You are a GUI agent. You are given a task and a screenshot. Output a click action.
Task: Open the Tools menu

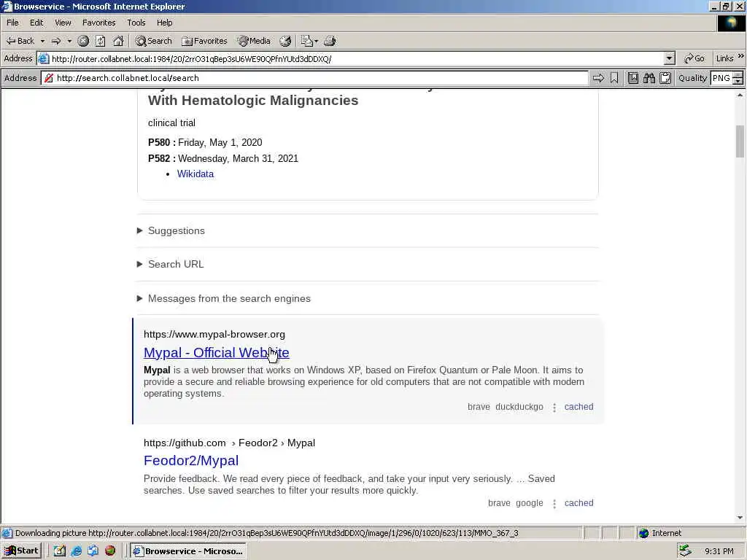(x=136, y=23)
